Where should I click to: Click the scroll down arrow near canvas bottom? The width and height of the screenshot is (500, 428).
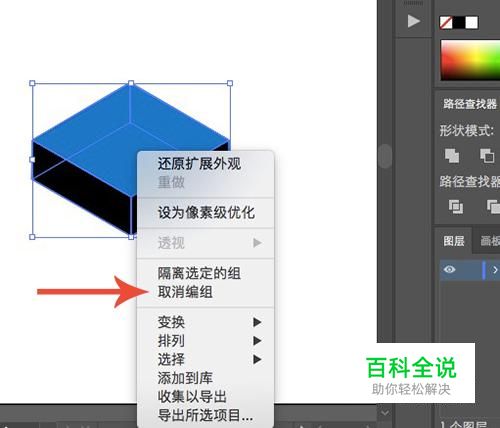point(385,413)
